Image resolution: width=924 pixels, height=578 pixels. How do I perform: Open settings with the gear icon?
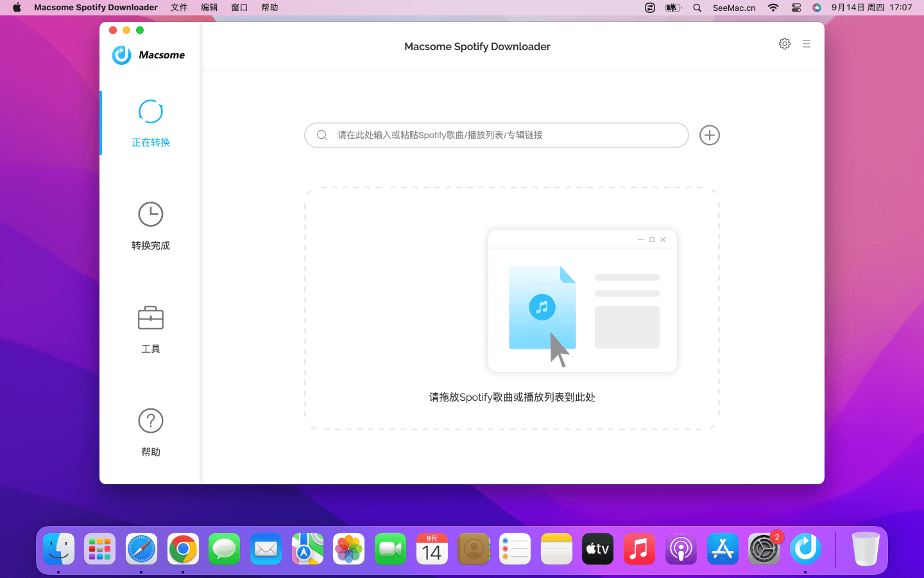[x=785, y=44]
